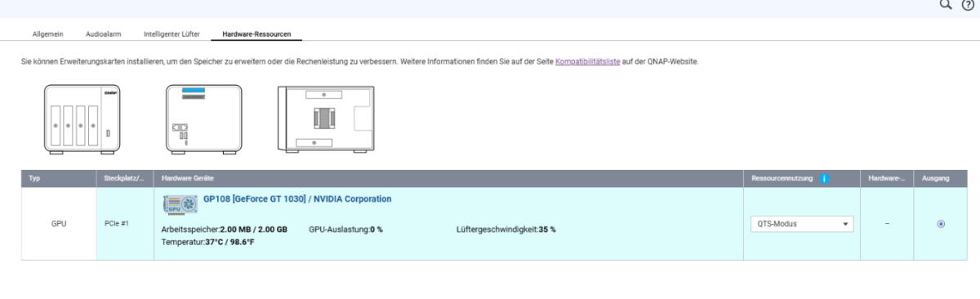Click the search magnifier icon
The width and height of the screenshot is (980, 299).
946,5
